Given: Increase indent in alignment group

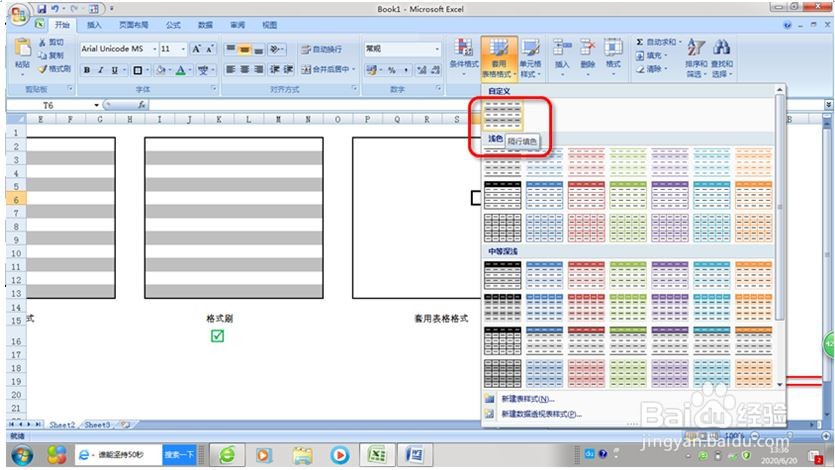Looking at the screenshot, I should 288,69.
